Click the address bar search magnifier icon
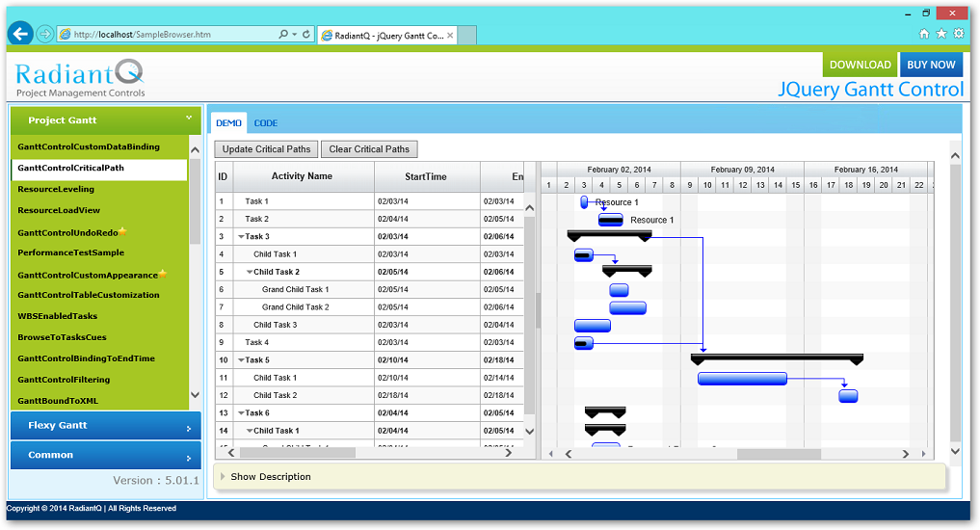The height and width of the screenshot is (530, 980). click(x=283, y=35)
